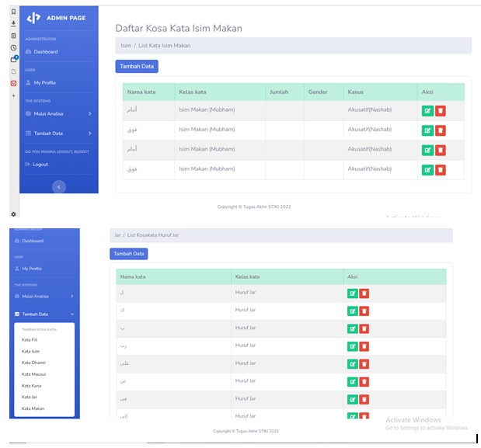Click 'Daftar Kosa Kata Isim Makan' heading

point(179,28)
